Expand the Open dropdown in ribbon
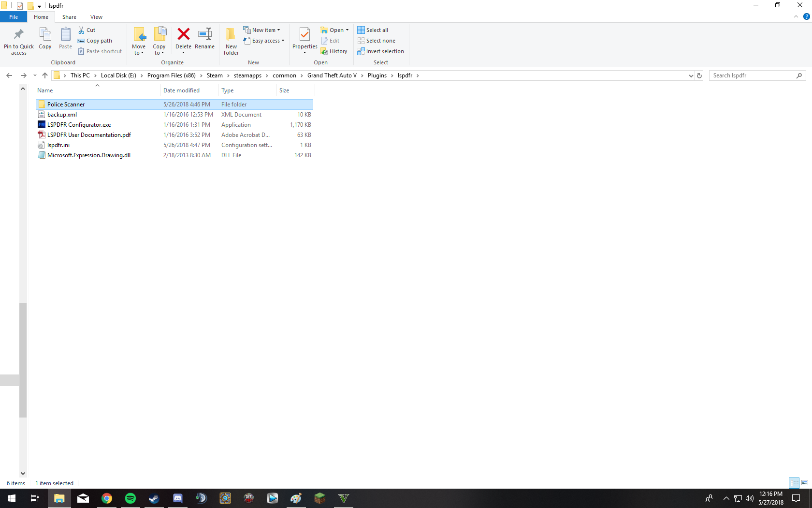812x508 pixels. pyautogui.click(x=347, y=30)
